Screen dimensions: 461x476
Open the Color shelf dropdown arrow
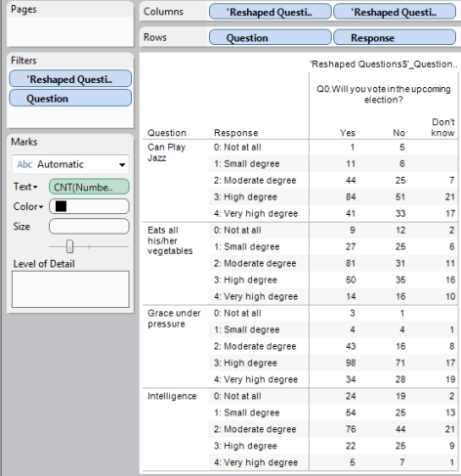[x=41, y=207]
